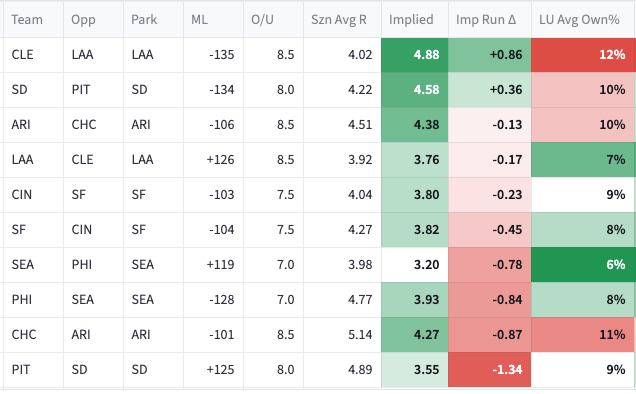Image resolution: width=636 pixels, height=394 pixels.
Task: Select the 5.14 season average cell
Action: click(342, 335)
